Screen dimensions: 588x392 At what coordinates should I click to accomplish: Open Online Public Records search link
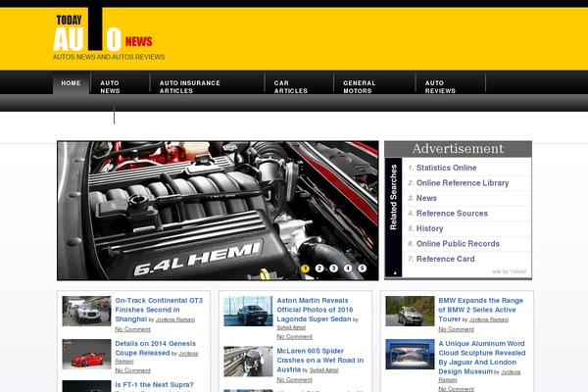tap(458, 244)
